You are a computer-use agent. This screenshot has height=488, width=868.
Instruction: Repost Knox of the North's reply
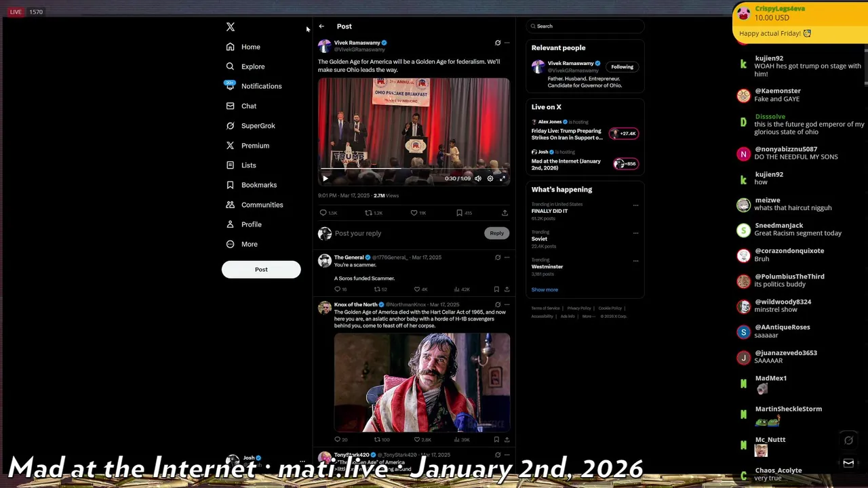tap(377, 440)
